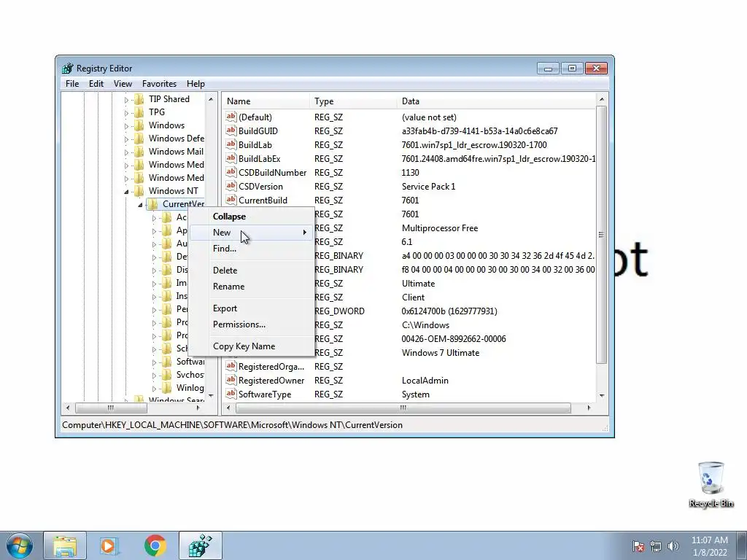Click the Winlogon folder icon
The image size is (747, 560).
point(167,388)
